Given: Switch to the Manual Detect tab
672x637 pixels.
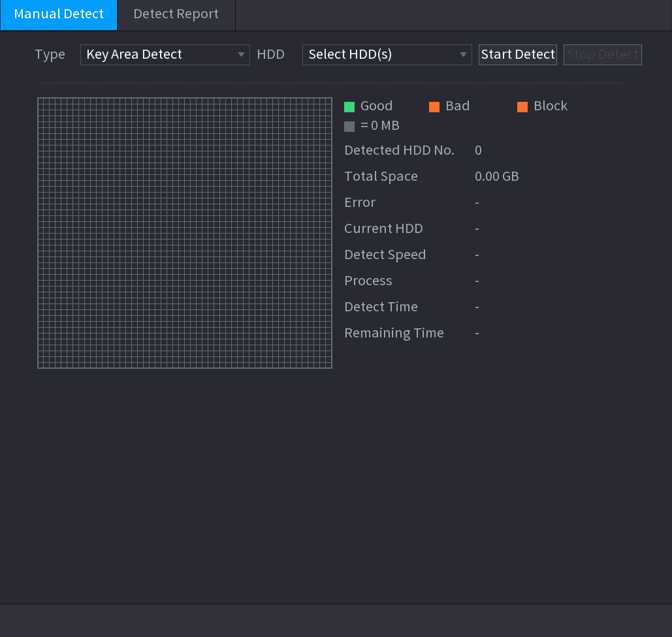Looking at the screenshot, I should [59, 15].
